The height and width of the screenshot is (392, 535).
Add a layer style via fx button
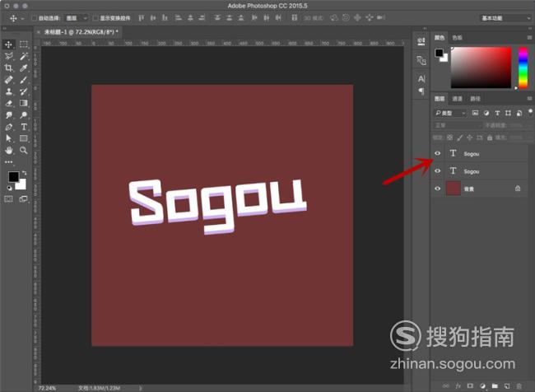[x=458, y=386]
